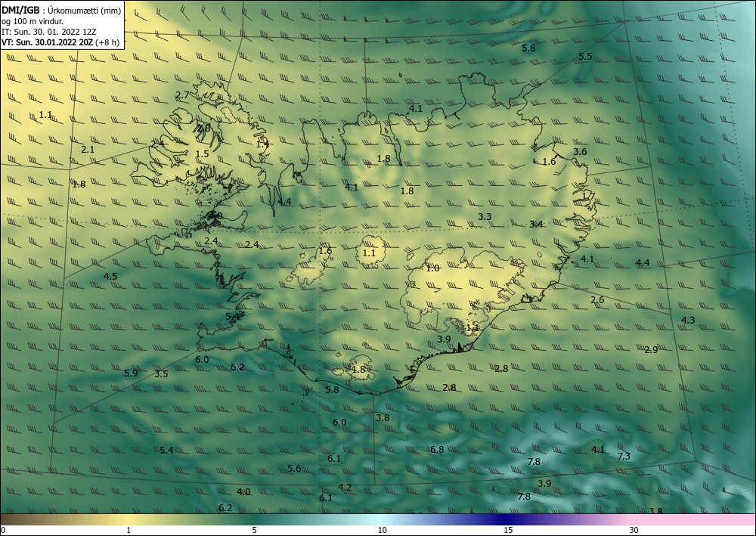The height and width of the screenshot is (536, 756).
Task: Click the 10 tick on colour scale
Action: point(382,530)
